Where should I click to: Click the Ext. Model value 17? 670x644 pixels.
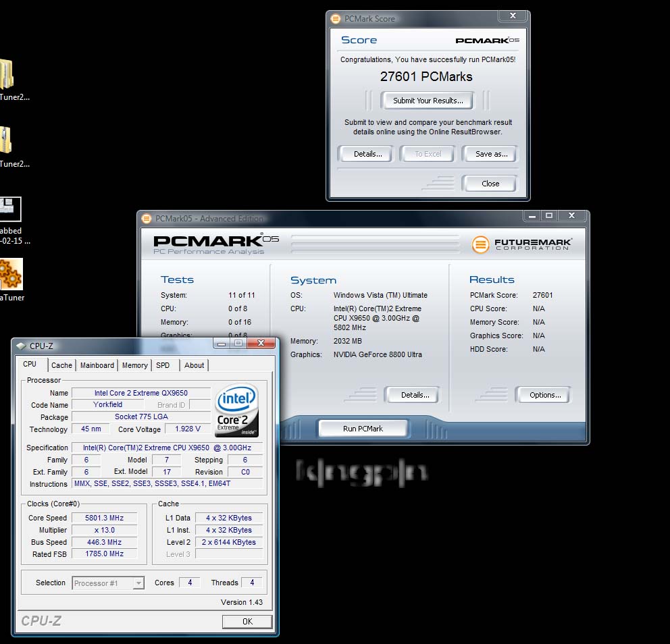pos(167,472)
